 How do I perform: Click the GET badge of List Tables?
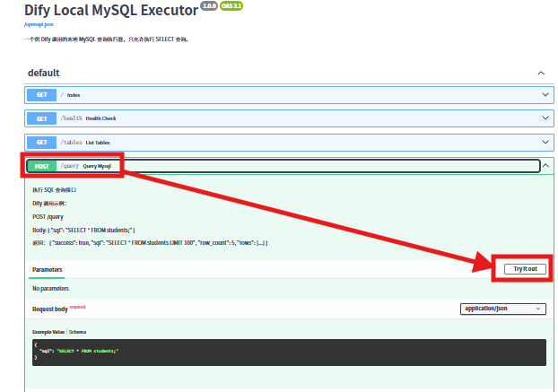click(x=41, y=143)
